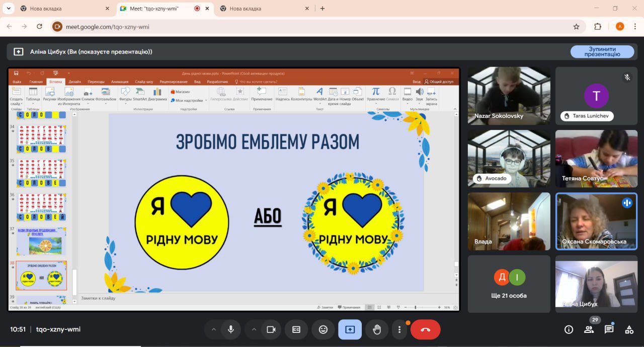The width and height of the screenshot is (644, 347).
Task: Show the people list panel
Action: click(x=589, y=329)
